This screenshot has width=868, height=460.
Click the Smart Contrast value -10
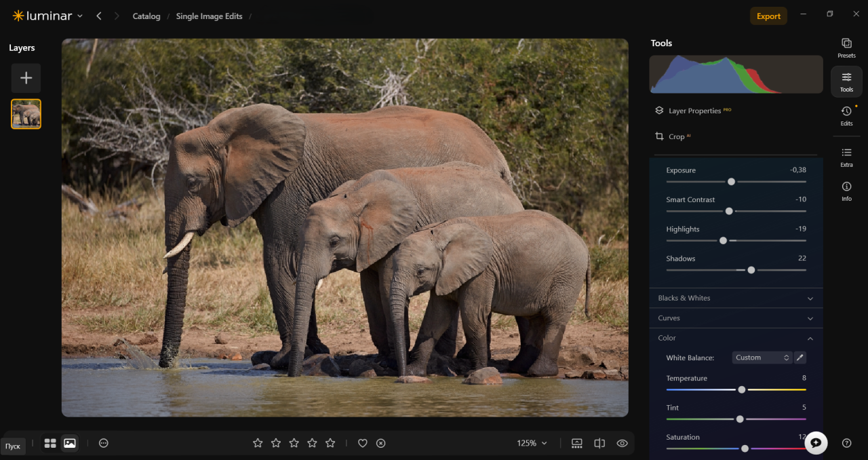click(x=801, y=199)
